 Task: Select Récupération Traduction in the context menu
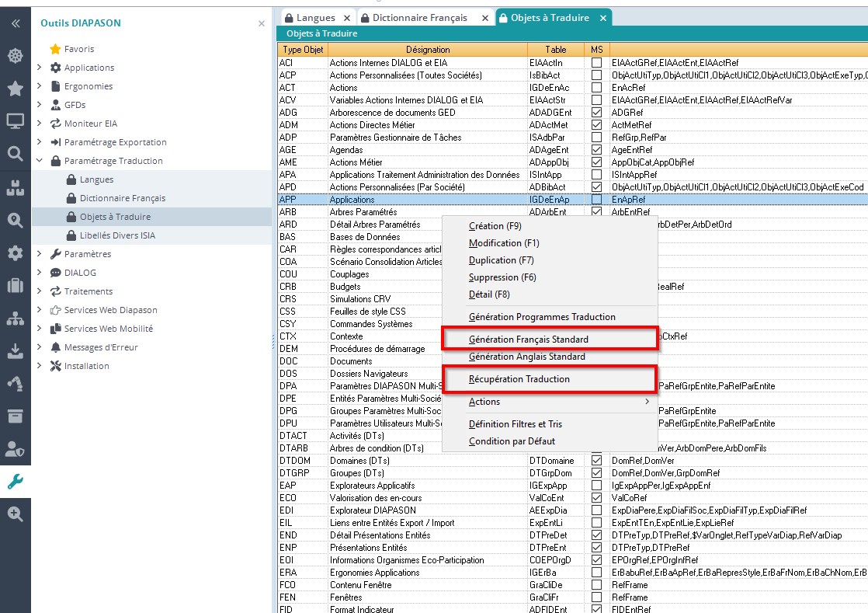pos(519,379)
